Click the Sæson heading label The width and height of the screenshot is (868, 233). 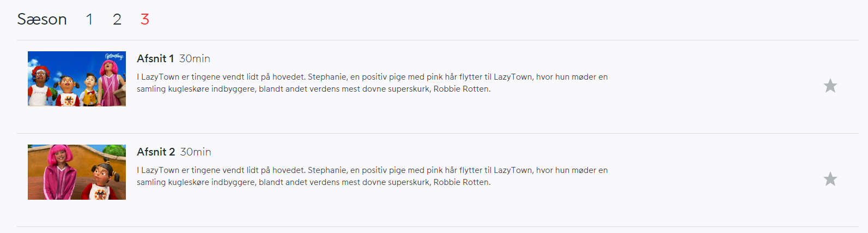42,20
